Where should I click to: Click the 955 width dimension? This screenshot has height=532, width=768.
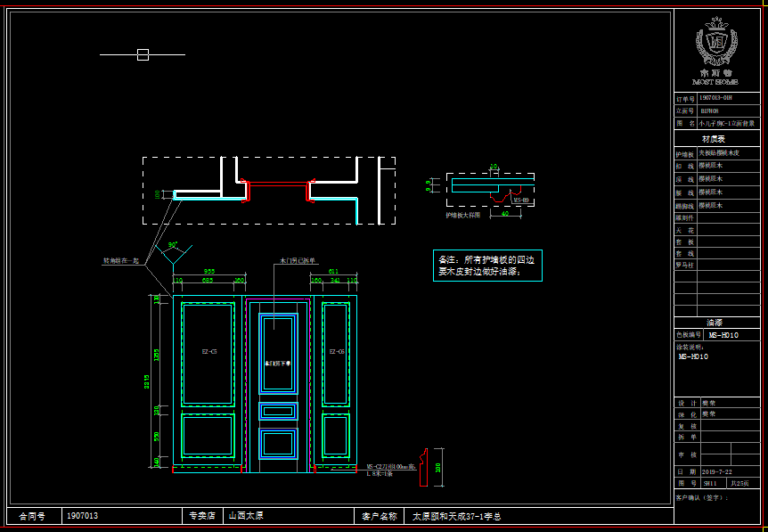click(x=208, y=271)
